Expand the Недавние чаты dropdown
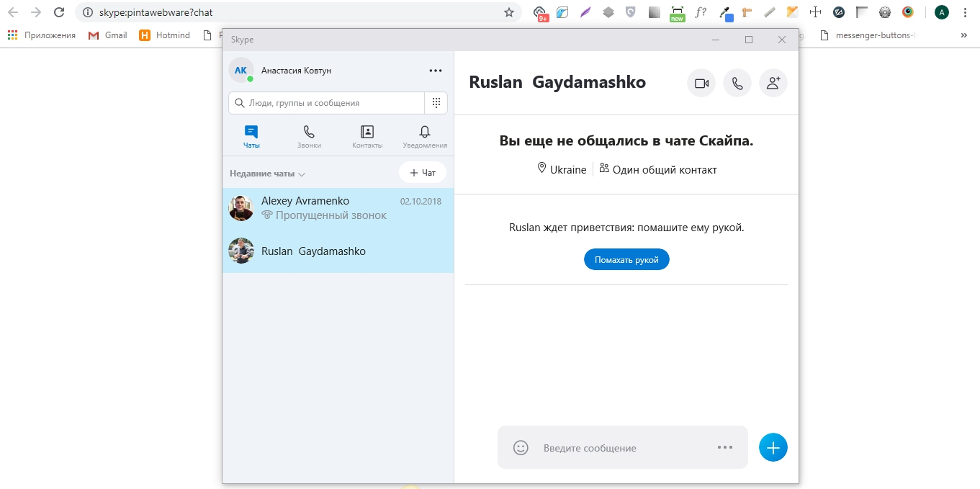The height and width of the screenshot is (489, 980). pyautogui.click(x=268, y=174)
